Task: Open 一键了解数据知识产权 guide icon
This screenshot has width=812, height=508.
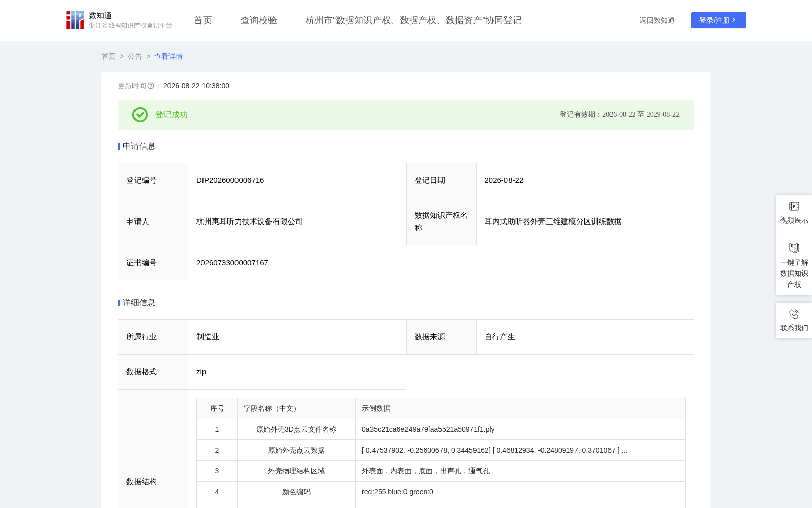Action: click(794, 248)
